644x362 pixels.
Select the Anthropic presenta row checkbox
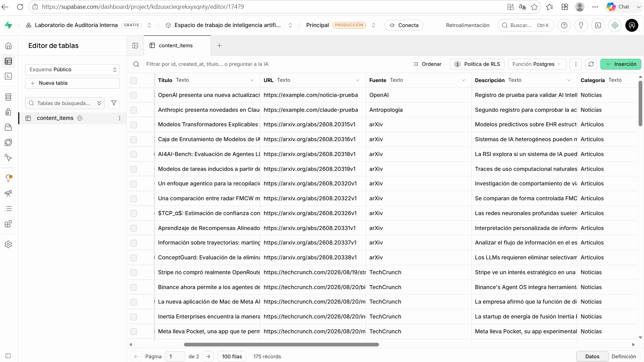(134, 110)
